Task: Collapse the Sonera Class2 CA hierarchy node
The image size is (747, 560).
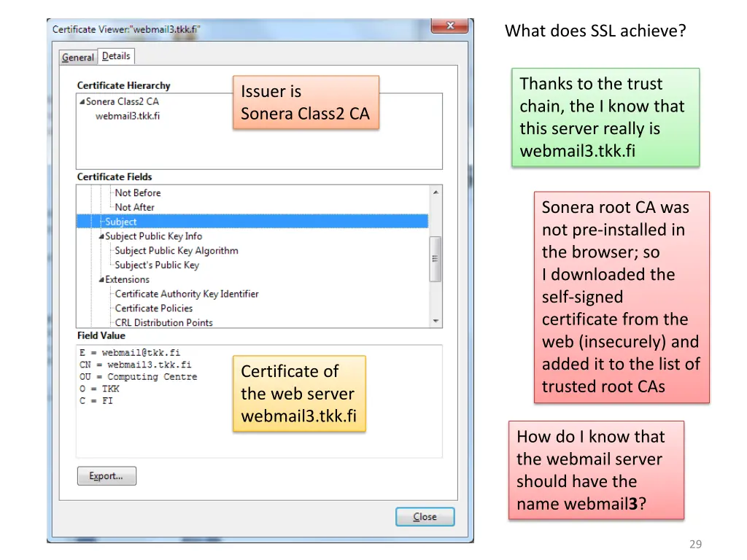Action: pyautogui.click(x=82, y=101)
